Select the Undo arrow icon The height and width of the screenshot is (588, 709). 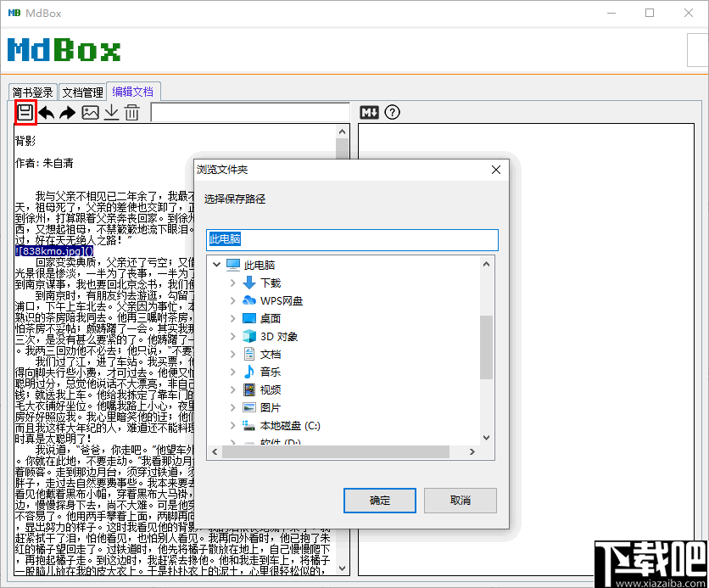point(47,111)
